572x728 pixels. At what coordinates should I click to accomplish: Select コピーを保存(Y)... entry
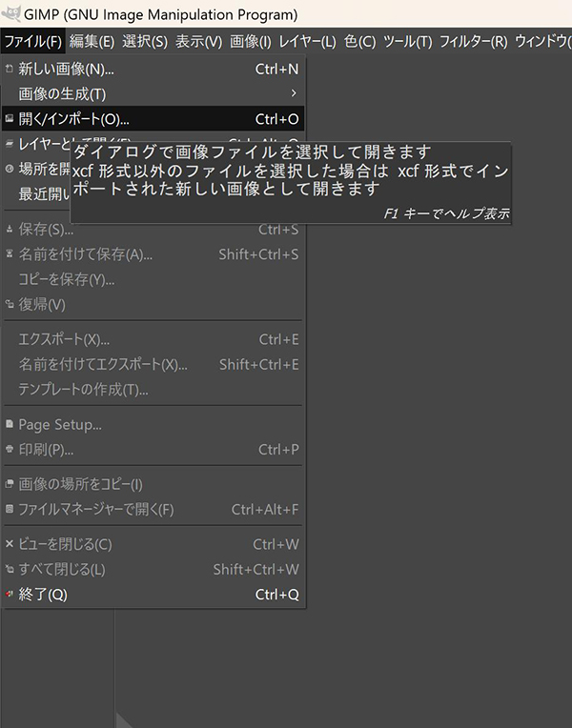(153, 279)
